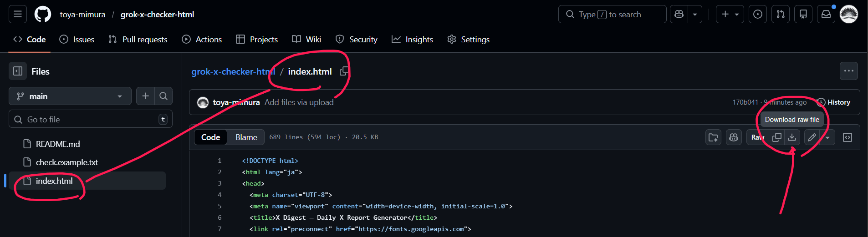Download the raw file
The image size is (868, 237).
click(792, 137)
